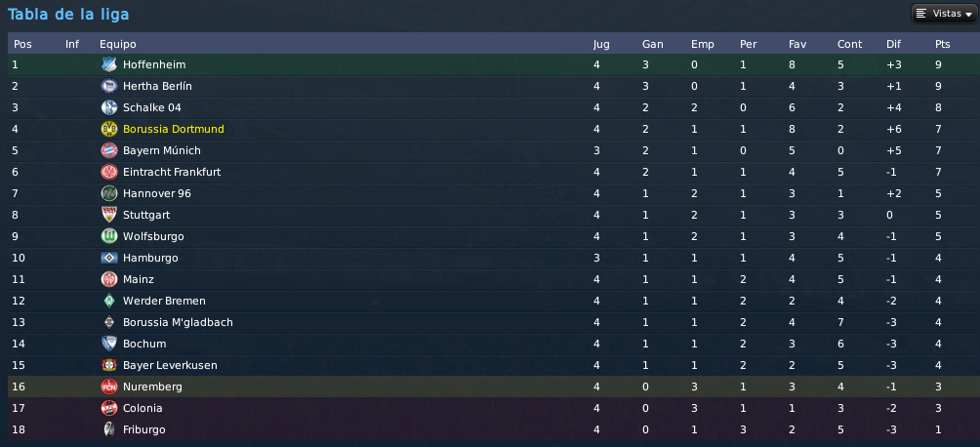Click the Equipo column header
This screenshot has height=447, width=980.
coord(117,44)
